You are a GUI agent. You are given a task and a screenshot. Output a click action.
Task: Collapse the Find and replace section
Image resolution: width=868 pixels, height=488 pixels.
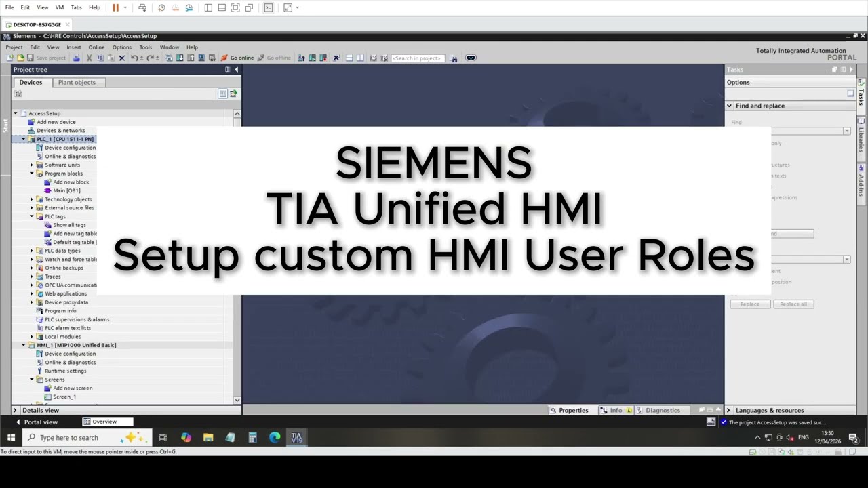click(x=730, y=106)
